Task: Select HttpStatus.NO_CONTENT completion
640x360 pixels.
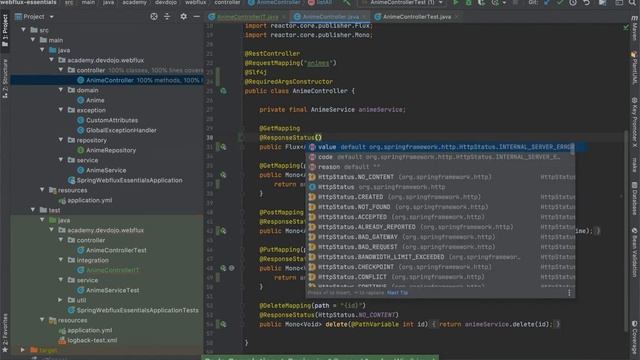Action: (441, 177)
